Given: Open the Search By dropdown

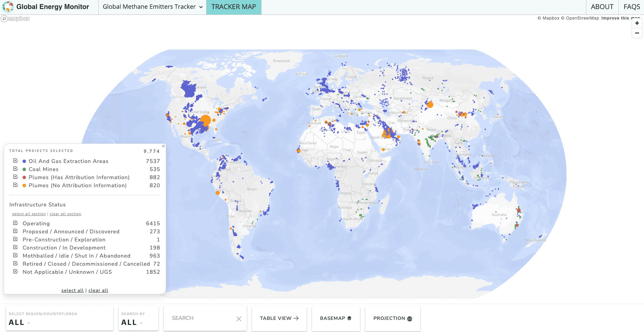Looking at the screenshot, I should 138,319.
